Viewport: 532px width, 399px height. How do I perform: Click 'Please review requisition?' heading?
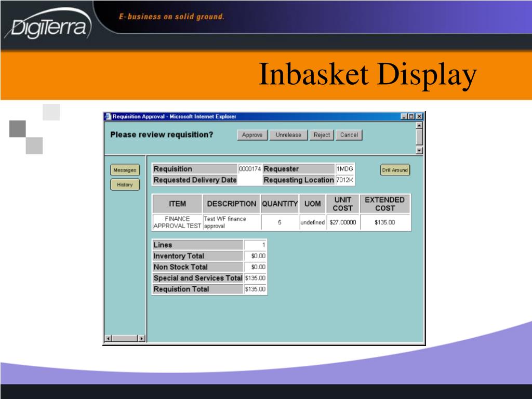tap(162, 135)
